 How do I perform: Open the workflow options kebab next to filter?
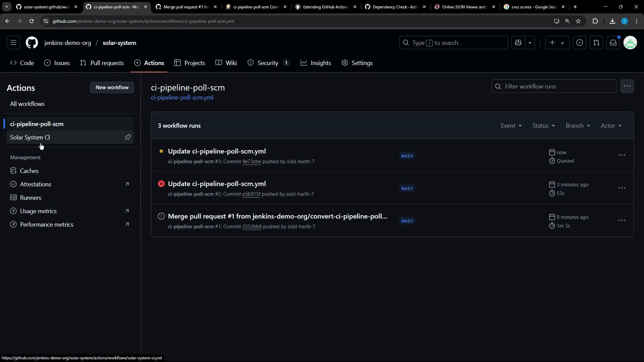[x=627, y=86]
